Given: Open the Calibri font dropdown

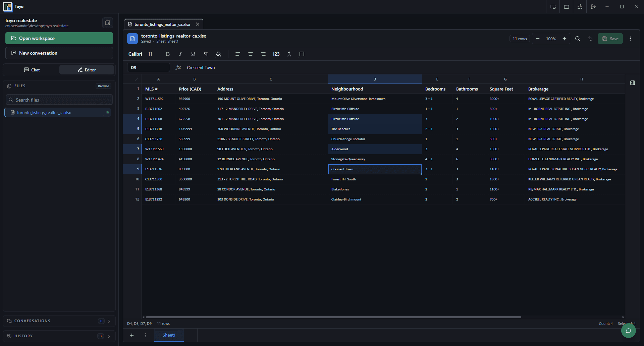Looking at the screenshot, I should point(135,54).
